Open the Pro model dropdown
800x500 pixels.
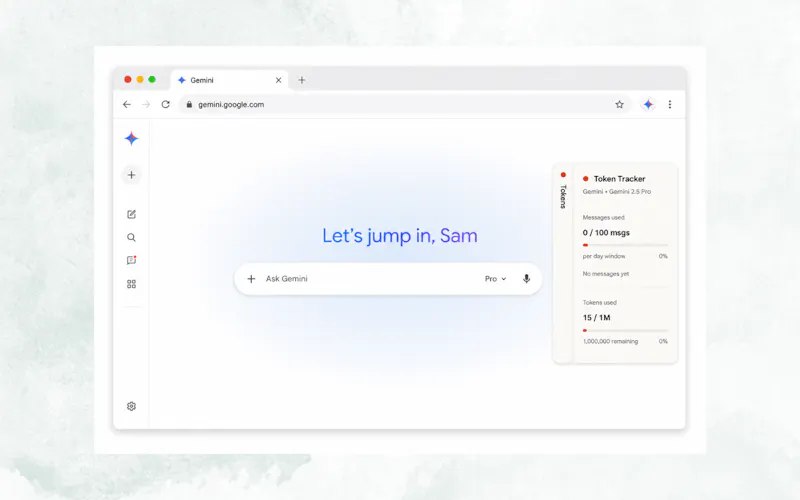click(x=495, y=279)
